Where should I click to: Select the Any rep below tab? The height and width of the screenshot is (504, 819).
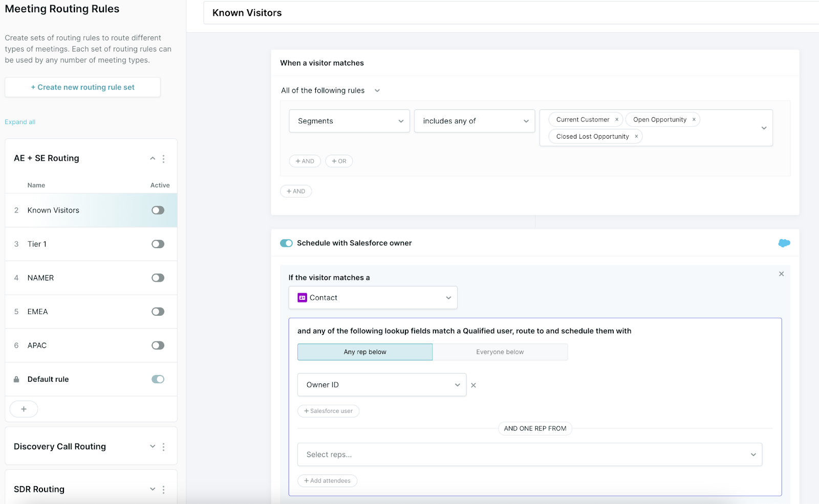click(365, 352)
